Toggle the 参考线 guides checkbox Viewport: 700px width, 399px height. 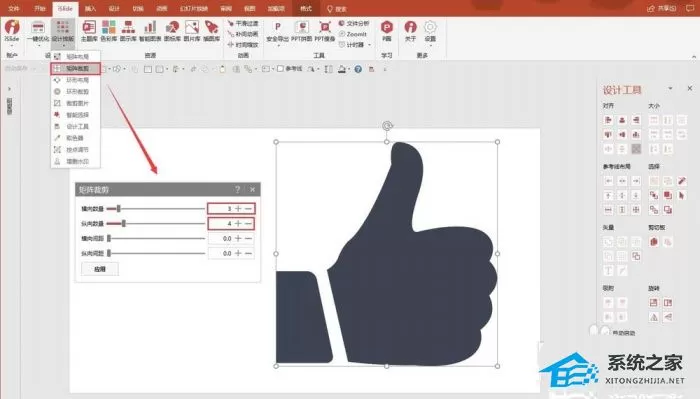click(280, 69)
